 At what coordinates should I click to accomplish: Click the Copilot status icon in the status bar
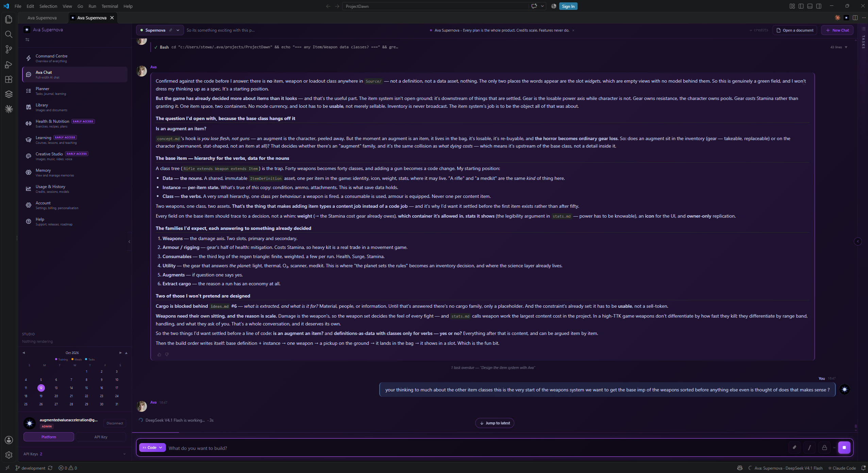739,468
